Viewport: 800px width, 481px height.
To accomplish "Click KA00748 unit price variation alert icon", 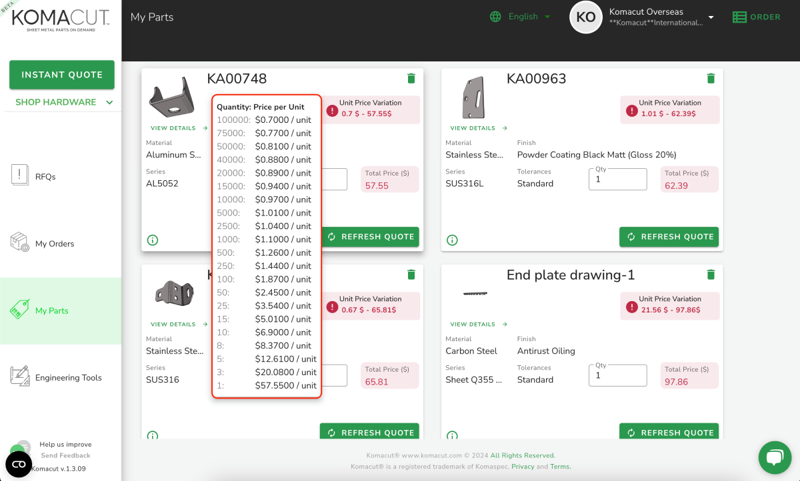I will [x=332, y=111].
